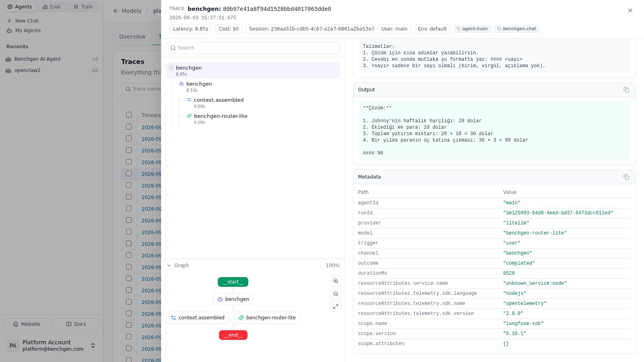Image resolution: width=644 pixels, height=362 pixels.
Task: Go back to Models breadcrumb
Action: click(127, 11)
